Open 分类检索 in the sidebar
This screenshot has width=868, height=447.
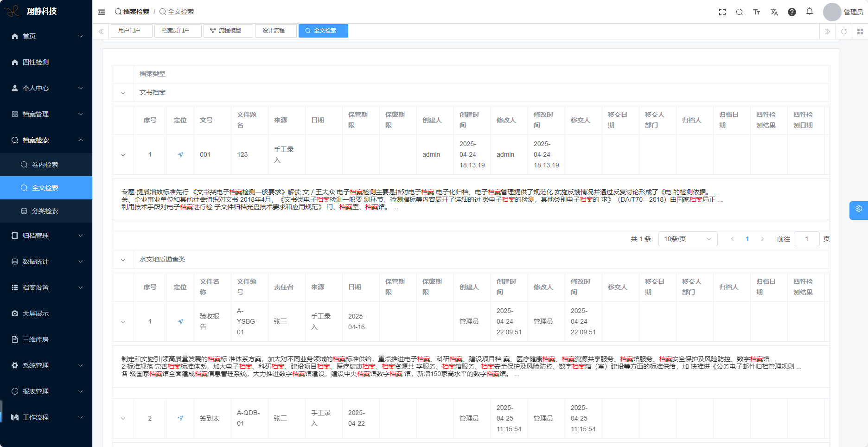coord(45,211)
